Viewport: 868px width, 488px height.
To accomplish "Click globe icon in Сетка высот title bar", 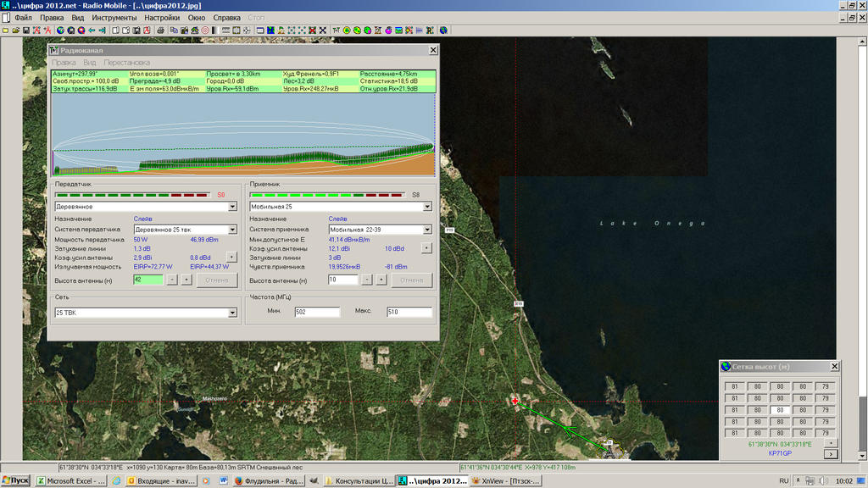I will pos(726,366).
